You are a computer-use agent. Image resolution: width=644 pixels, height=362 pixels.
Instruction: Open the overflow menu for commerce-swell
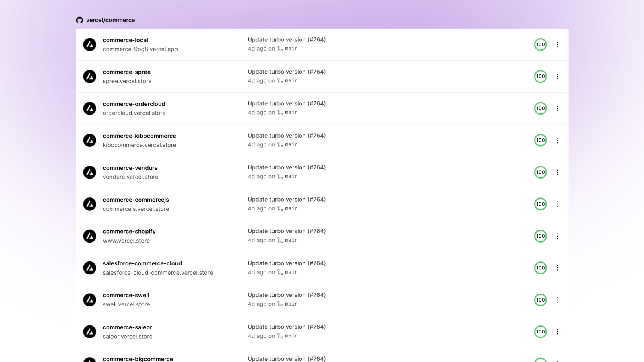[x=557, y=300]
